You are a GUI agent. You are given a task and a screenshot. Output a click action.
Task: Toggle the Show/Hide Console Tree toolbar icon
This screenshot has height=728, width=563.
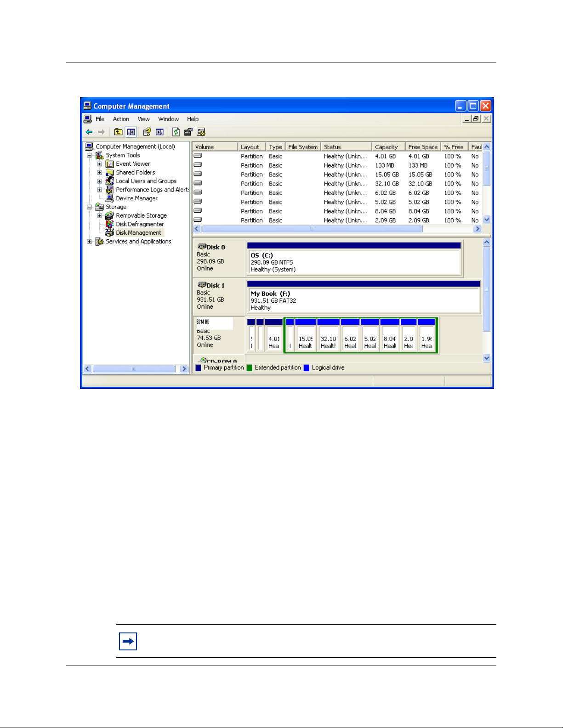pyautogui.click(x=131, y=132)
